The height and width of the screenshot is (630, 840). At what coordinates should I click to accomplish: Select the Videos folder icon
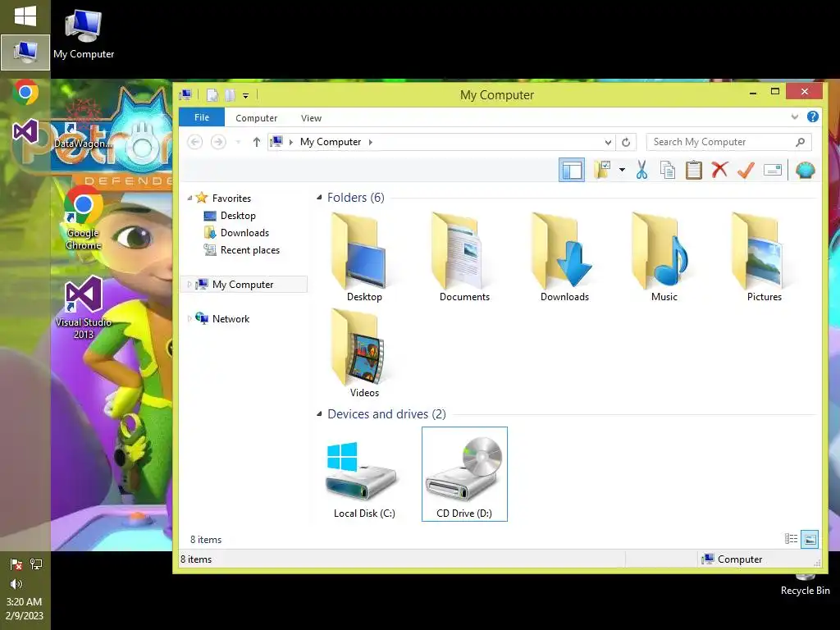364,354
